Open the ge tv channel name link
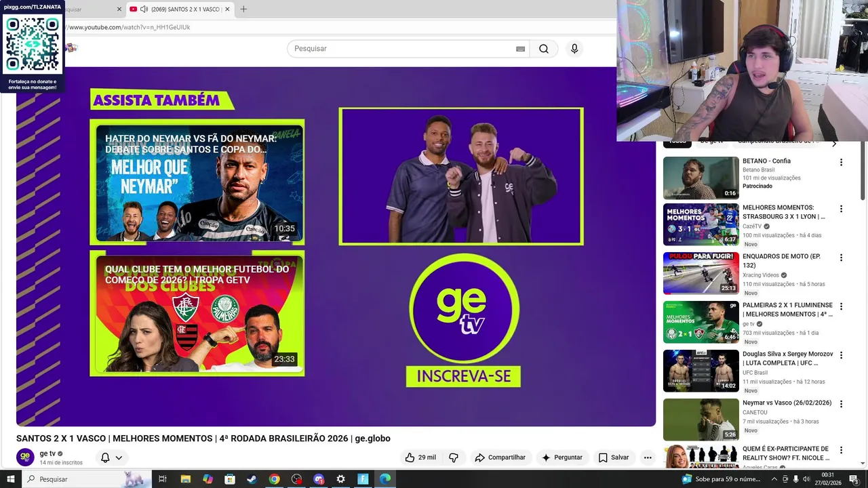868x488 pixels. 47,453
